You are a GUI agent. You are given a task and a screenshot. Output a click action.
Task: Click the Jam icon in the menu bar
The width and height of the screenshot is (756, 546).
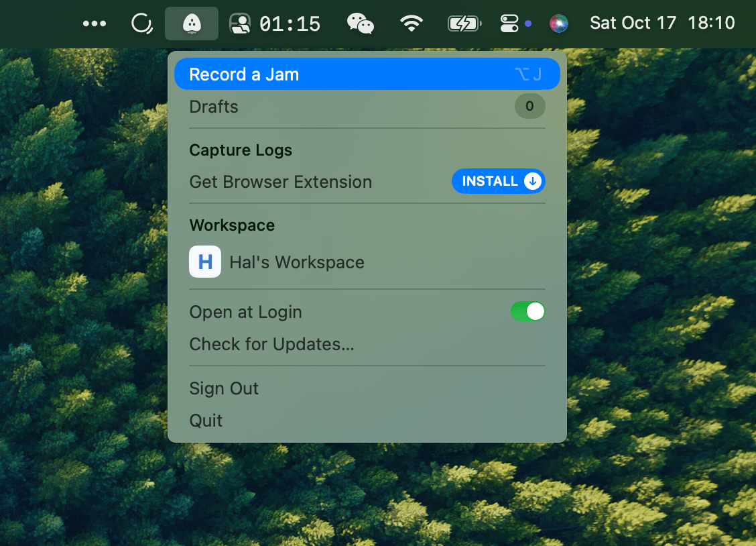[x=192, y=23]
